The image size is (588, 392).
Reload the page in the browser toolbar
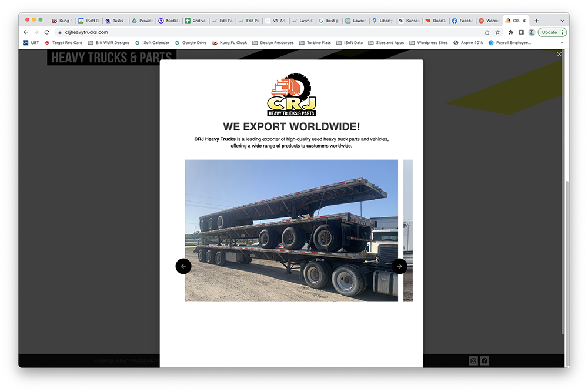coord(47,32)
